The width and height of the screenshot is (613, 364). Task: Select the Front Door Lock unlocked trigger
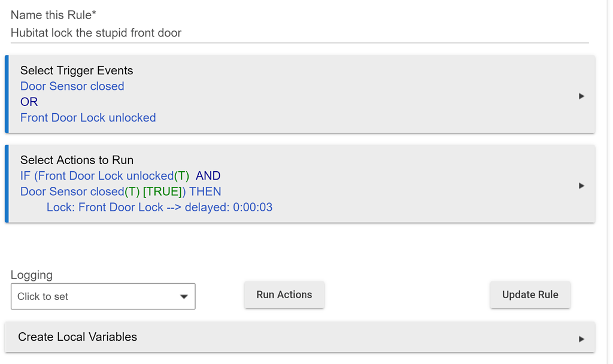click(88, 118)
